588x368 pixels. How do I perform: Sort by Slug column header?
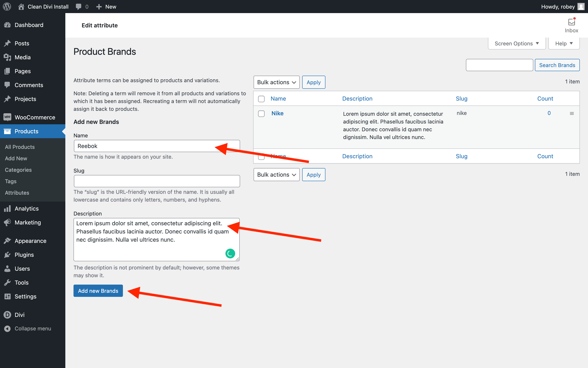pyautogui.click(x=461, y=99)
